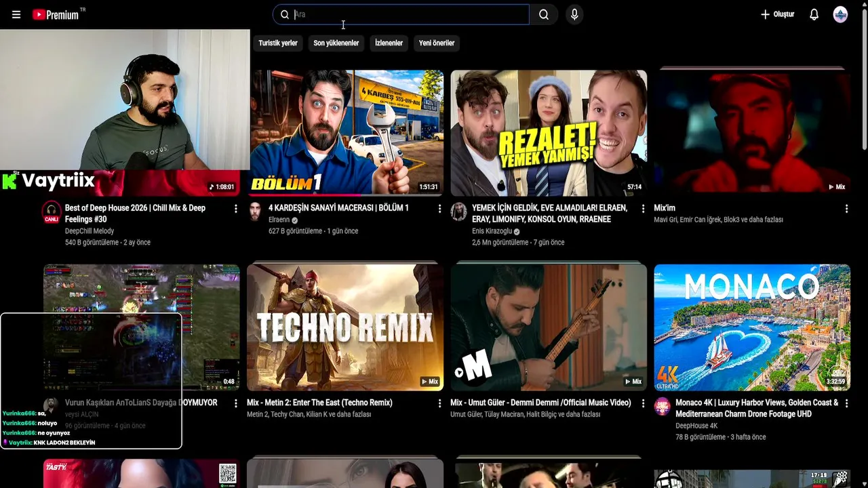868x488 pixels.
Task: Play the Rezalet Yemek Yanmış thumbnail
Action: [x=549, y=133]
